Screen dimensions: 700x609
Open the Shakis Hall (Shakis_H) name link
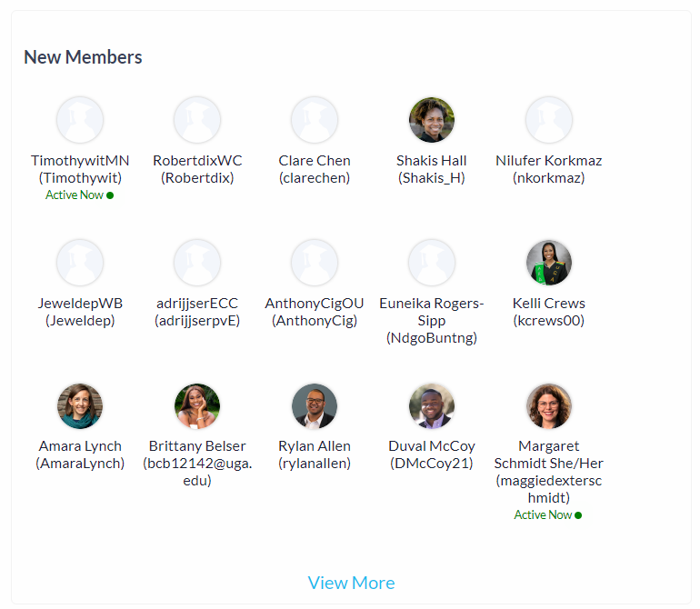(x=432, y=169)
